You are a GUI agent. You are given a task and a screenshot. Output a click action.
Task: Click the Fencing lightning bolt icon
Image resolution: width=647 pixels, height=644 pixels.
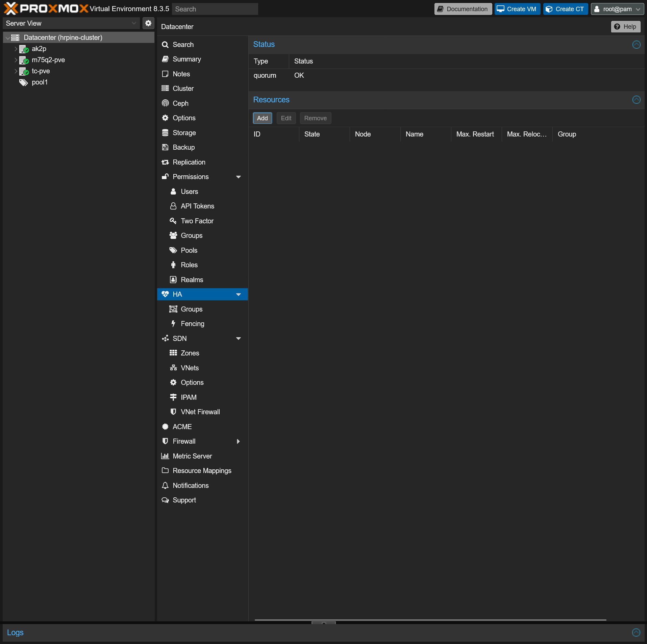click(173, 324)
